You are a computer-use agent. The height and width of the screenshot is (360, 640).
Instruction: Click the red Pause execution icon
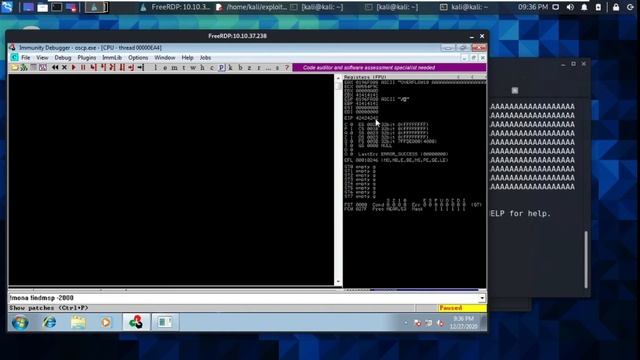[x=83, y=67]
